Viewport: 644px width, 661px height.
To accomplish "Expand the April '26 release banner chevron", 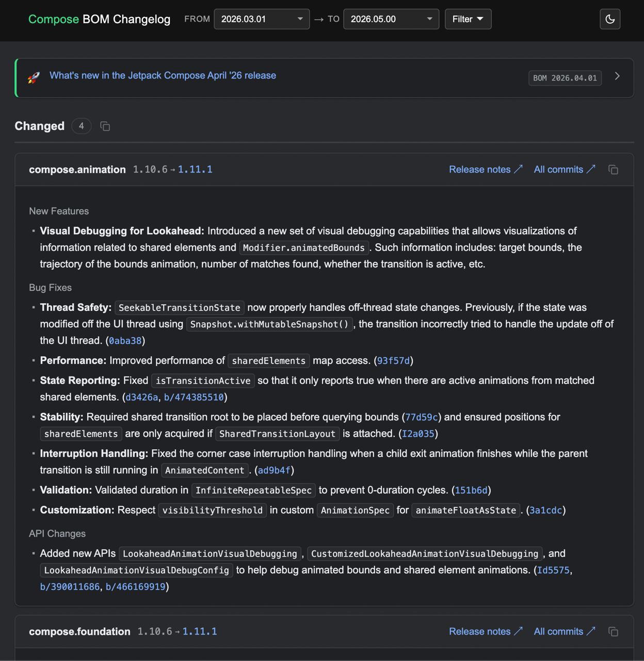I will (x=617, y=76).
